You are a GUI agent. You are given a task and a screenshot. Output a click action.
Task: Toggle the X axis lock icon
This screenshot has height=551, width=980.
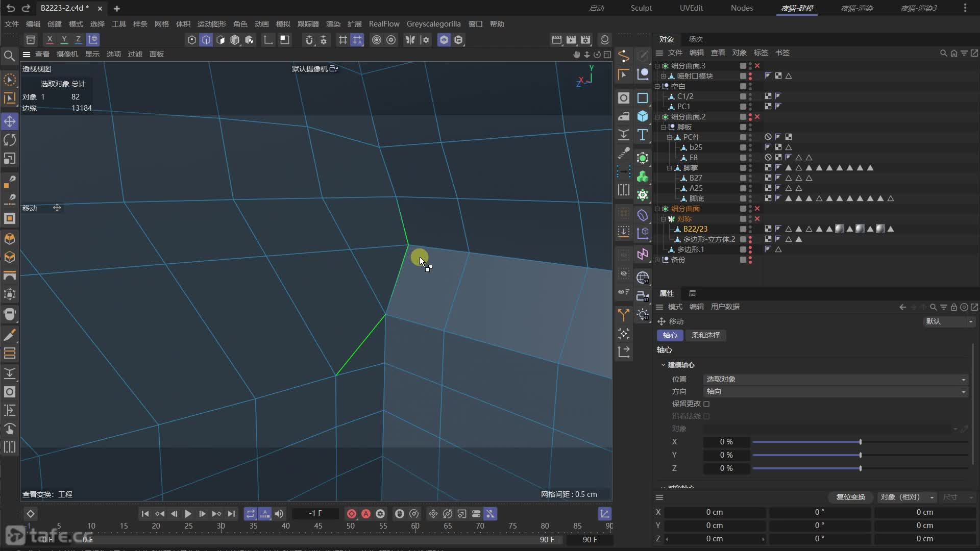pyautogui.click(x=50, y=39)
